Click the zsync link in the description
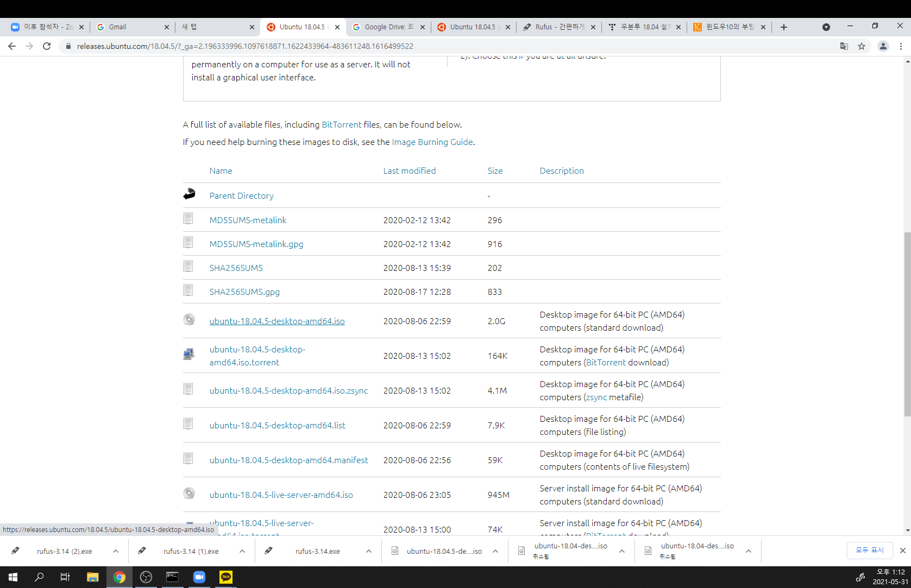 tap(596, 397)
